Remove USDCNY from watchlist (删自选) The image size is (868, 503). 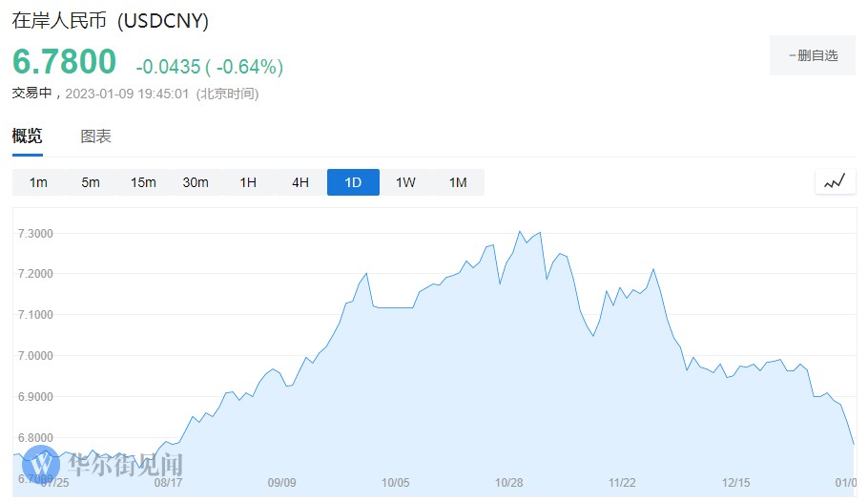tap(814, 55)
